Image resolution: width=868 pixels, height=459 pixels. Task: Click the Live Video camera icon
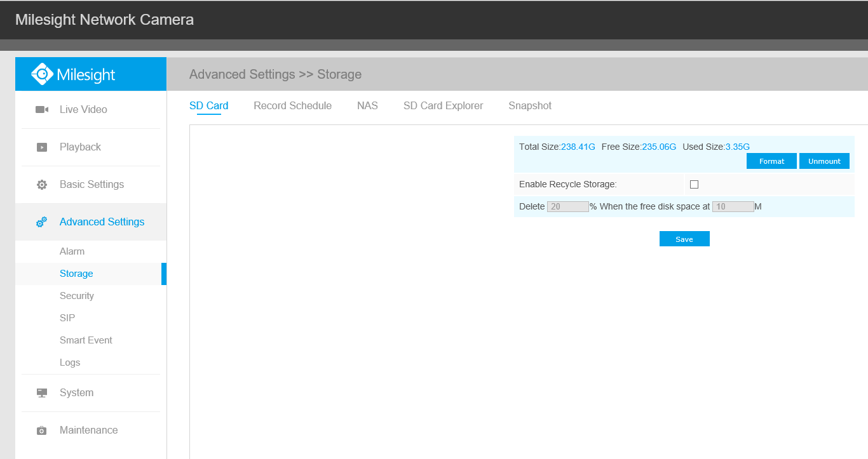(42, 110)
